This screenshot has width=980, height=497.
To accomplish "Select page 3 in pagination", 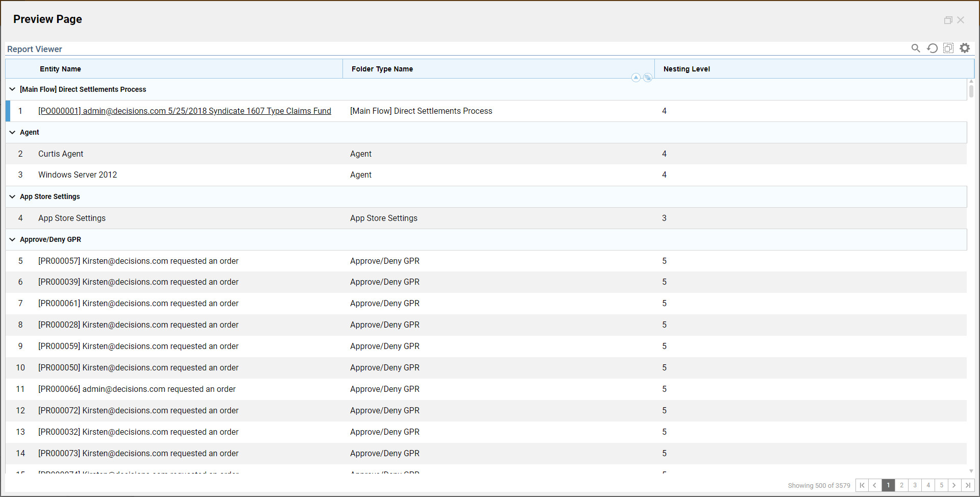I will point(915,485).
